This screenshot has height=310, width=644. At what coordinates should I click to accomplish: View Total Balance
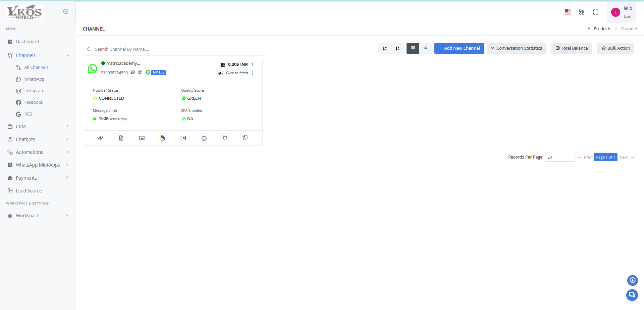click(572, 48)
